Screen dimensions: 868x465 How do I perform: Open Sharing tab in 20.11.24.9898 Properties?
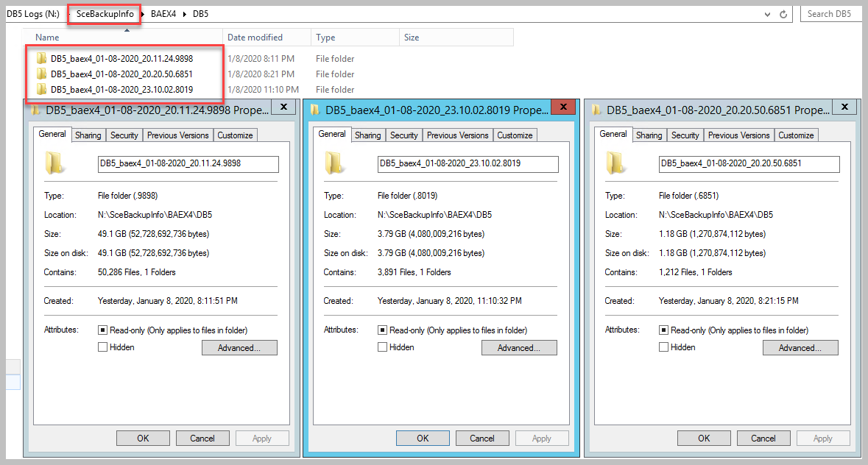tap(88, 135)
